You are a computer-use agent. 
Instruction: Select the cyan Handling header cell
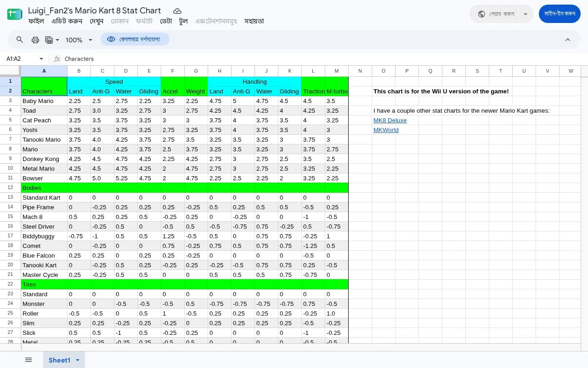pos(254,81)
